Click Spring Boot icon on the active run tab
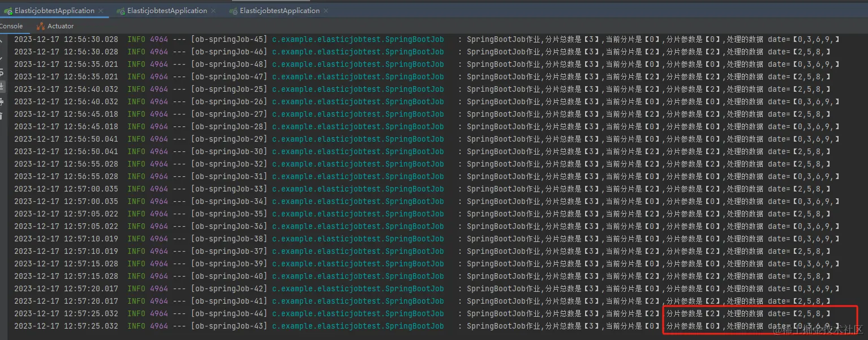Viewport: 868px width, 340px height. tap(8, 11)
